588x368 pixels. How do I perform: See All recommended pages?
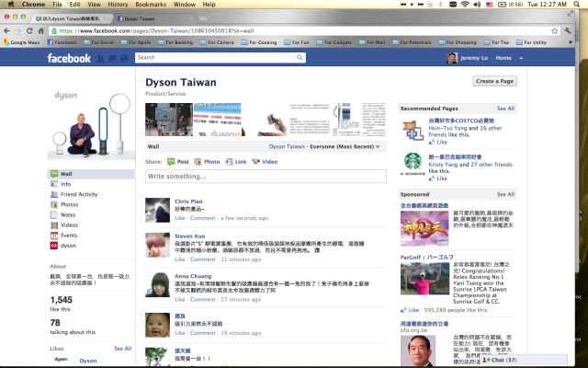tap(505, 109)
